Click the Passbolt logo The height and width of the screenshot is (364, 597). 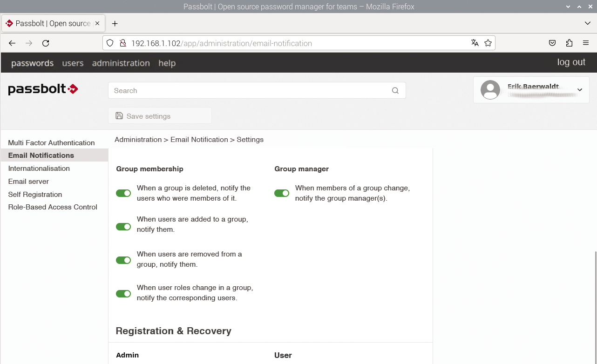point(43,89)
